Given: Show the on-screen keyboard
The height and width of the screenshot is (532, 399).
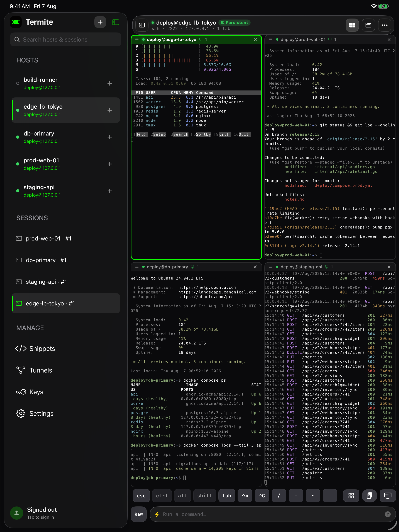Looking at the screenshot, I should [x=388, y=496].
